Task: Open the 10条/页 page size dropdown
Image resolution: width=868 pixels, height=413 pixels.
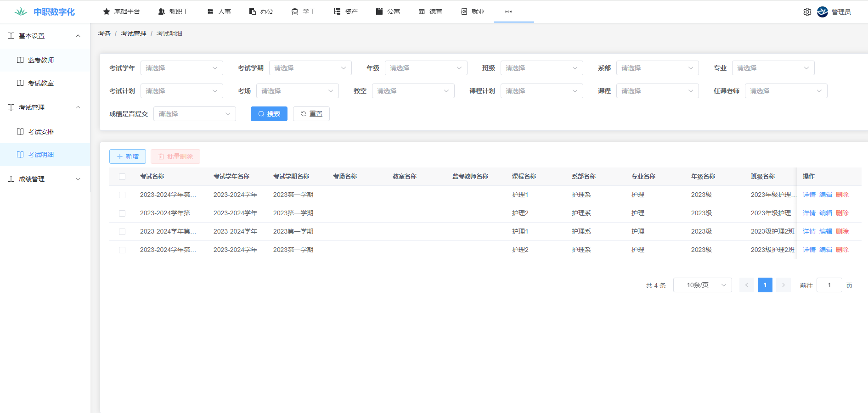Action: [x=702, y=285]
